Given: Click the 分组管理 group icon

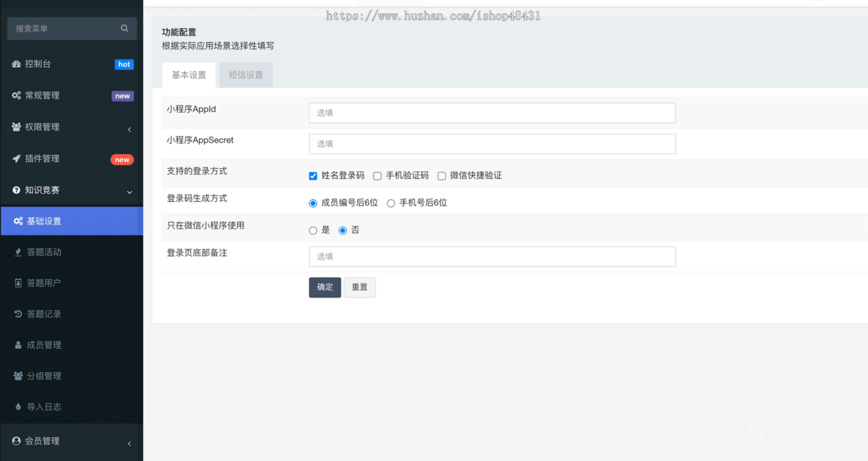Looking at the screenshot, I should 19,376.
